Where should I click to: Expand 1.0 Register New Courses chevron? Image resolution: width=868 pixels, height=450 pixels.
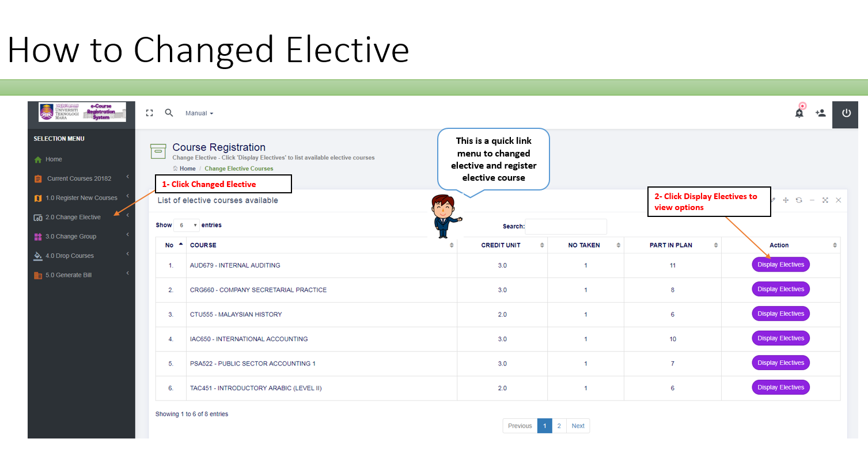[127, 196]
